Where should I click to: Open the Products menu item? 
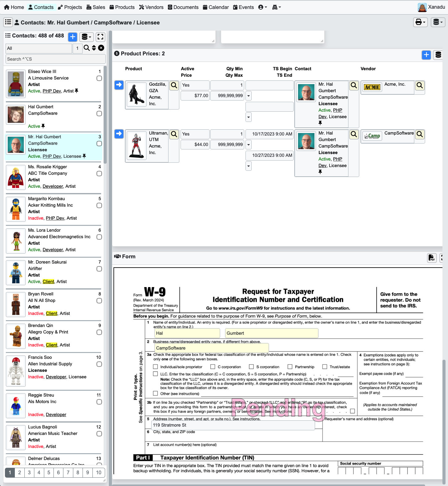pos(122,7)
